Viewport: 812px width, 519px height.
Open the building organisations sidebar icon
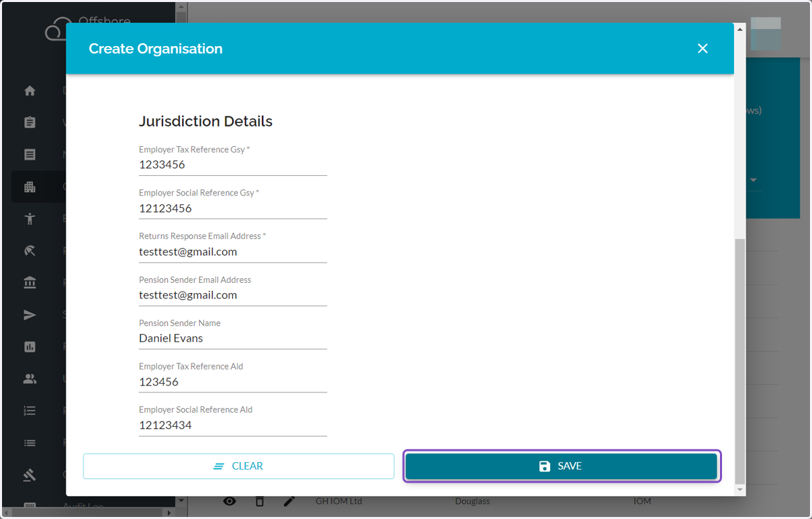pos(30,187)
